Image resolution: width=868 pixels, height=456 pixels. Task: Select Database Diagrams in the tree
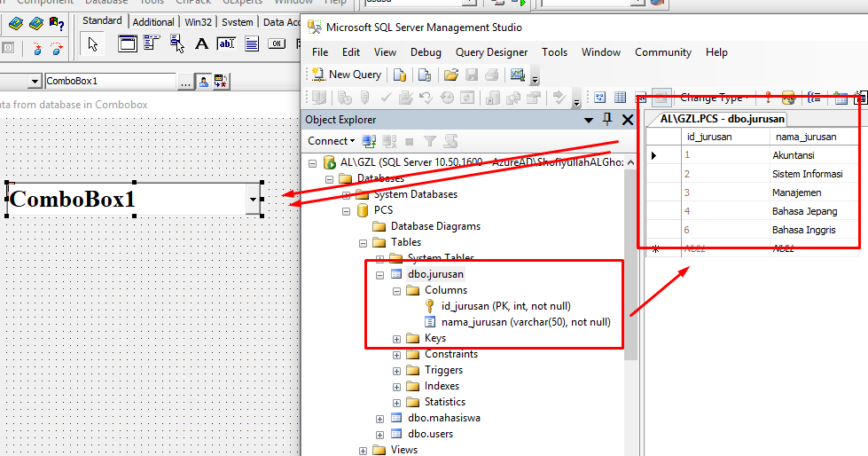point(435,226)
